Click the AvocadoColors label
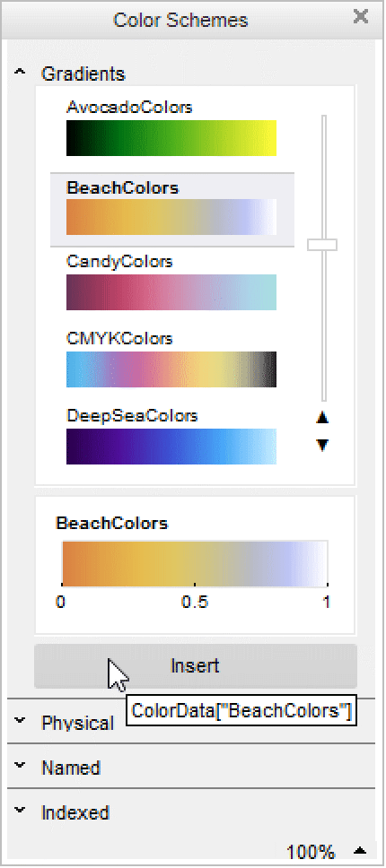This screenshot has height=868, width=386. point(129,107)
